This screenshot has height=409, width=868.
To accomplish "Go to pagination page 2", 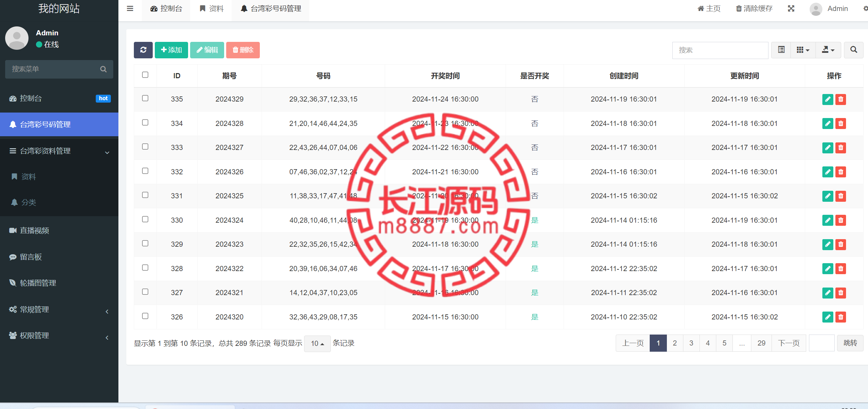I will (x=675, y=343).
